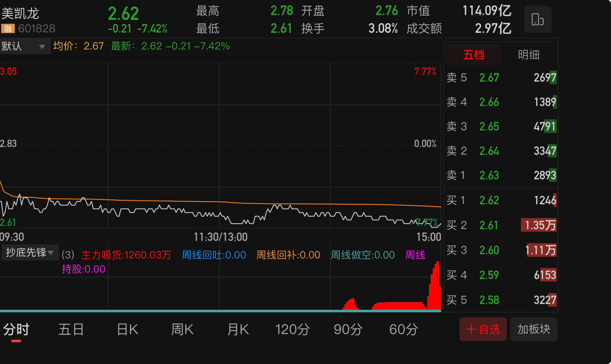
Task: Click the 开盘 value 2.76
Action: 387,10
